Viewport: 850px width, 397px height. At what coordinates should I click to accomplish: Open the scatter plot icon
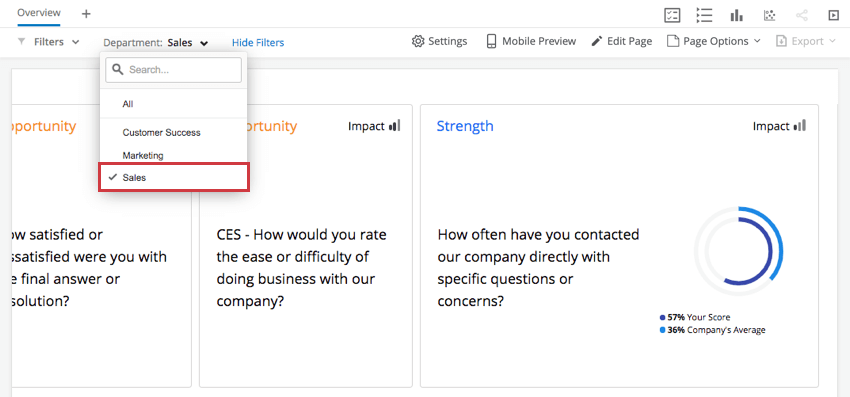(x=769, y=15)
